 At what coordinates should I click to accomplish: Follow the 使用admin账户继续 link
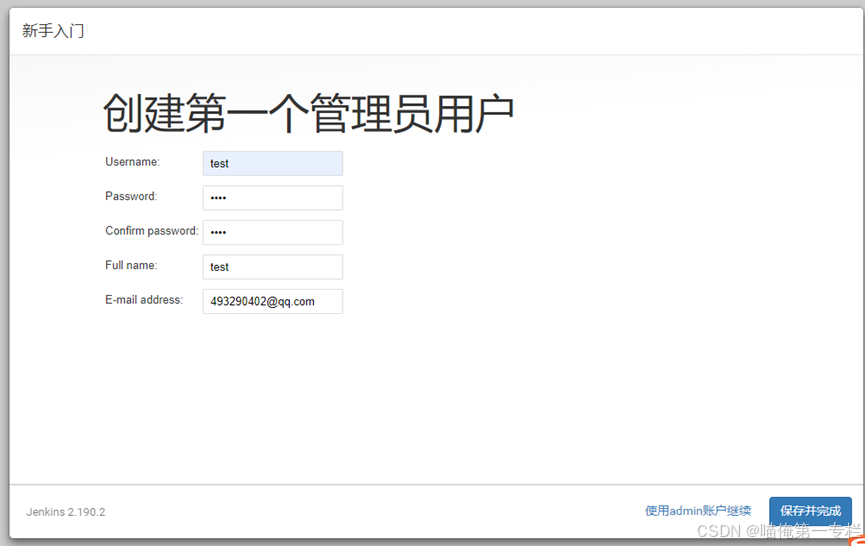(698, 511)
